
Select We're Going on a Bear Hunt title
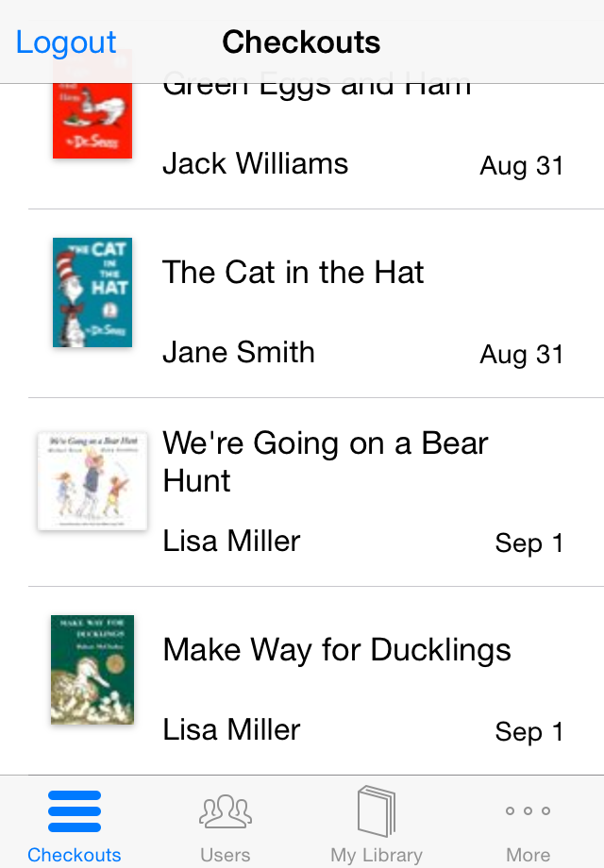pyautogui.click(x=326, y=461)
